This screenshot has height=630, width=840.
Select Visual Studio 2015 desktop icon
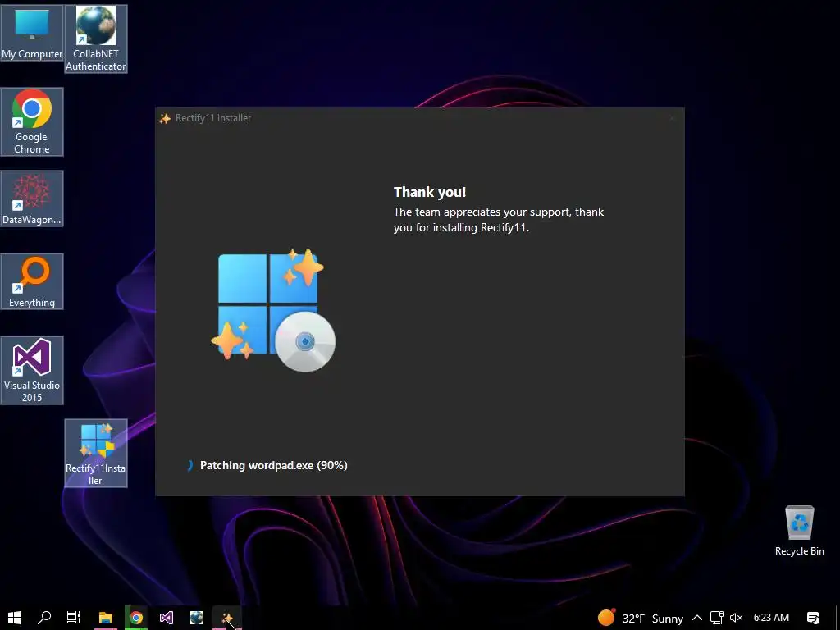(x=32, y=370)
